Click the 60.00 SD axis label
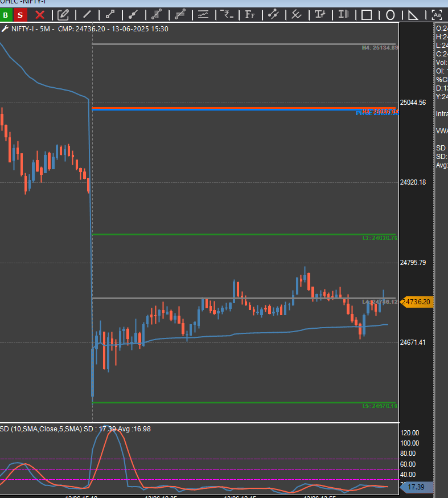This screenshot has height=498, width=448. coord(408,464)
